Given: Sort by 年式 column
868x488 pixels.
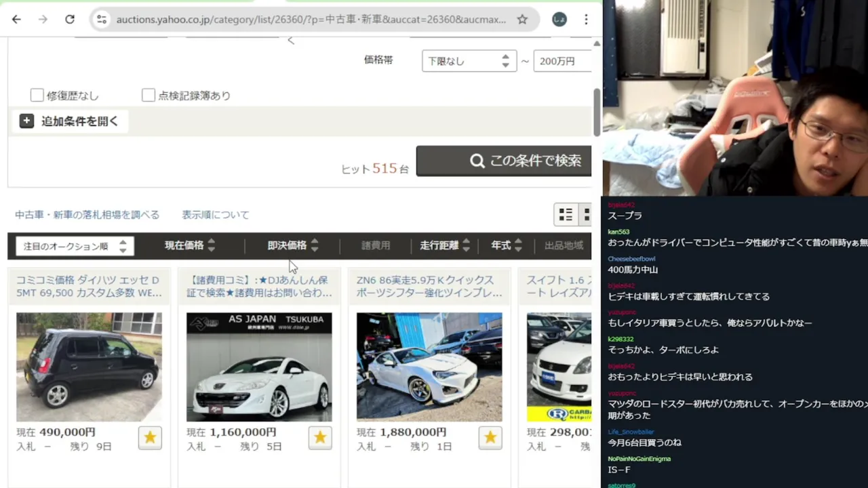Looking at the screenshot, I should pyautogui.click(x=507, y=245).
